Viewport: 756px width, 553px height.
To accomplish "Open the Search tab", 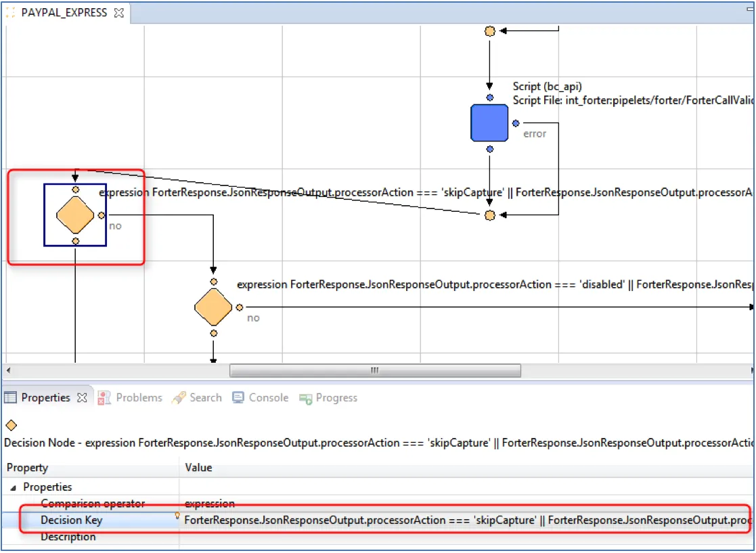I will point(205,398).
